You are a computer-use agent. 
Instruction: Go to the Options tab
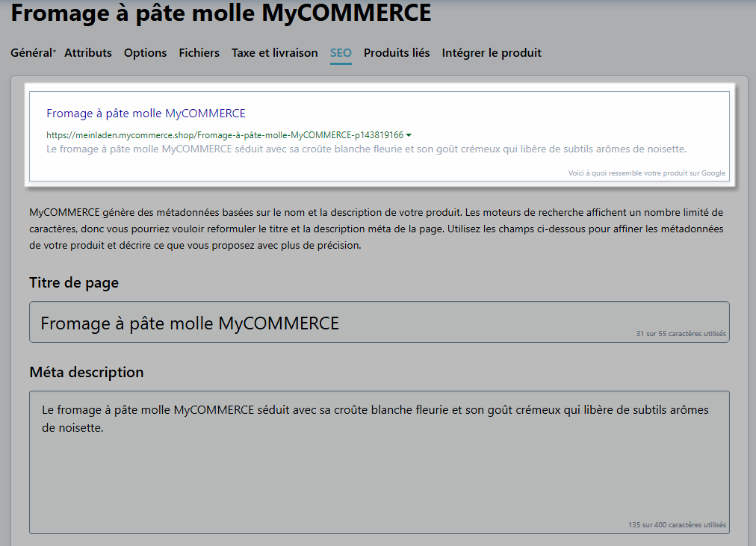click(145, 53)
